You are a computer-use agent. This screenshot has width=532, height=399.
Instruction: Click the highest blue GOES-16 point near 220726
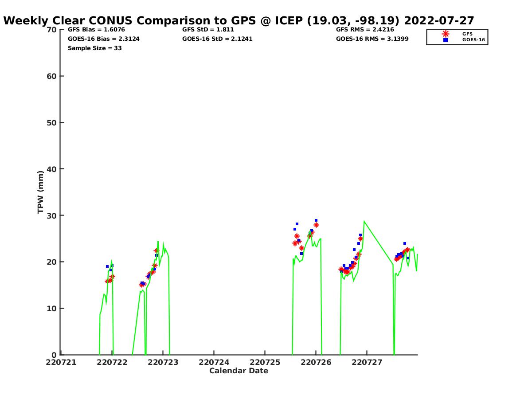pos(316,220)
